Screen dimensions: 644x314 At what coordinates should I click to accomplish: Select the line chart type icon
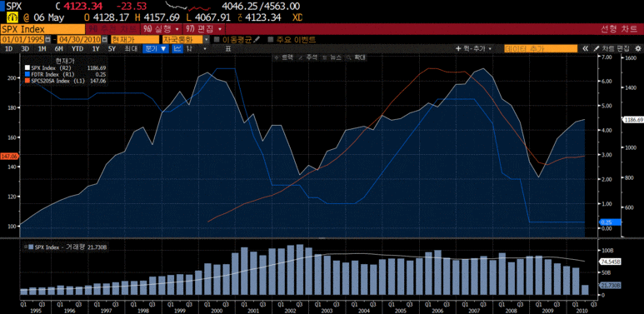point(177,48)
